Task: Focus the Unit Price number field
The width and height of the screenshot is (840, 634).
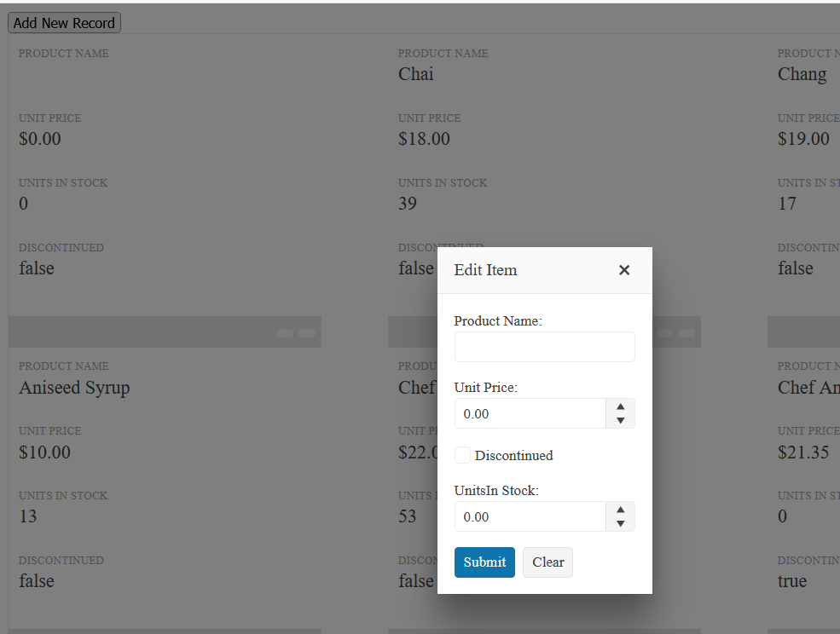Action: pos(530,413)
